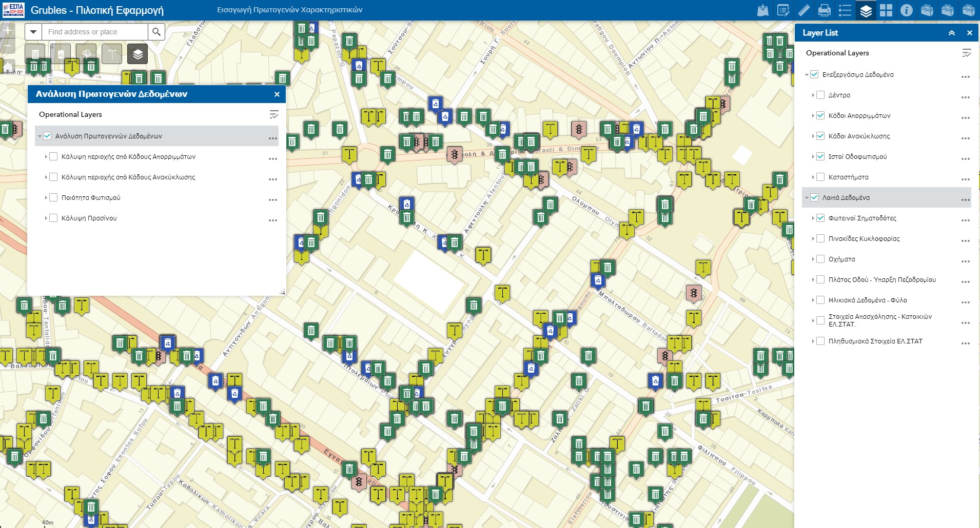
Task: Open layer list filter options in right panel
Action: click(x=966, y=53)
